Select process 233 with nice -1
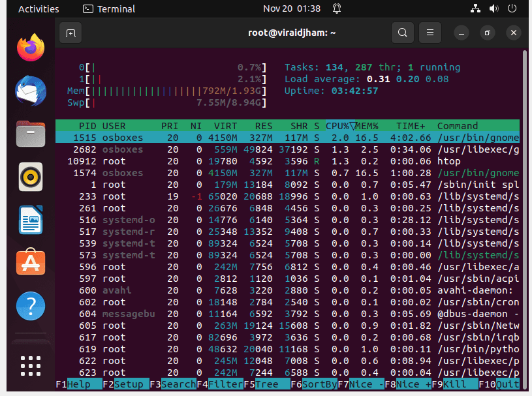Viewport: 532px width, 396px height. pos(287,196)
